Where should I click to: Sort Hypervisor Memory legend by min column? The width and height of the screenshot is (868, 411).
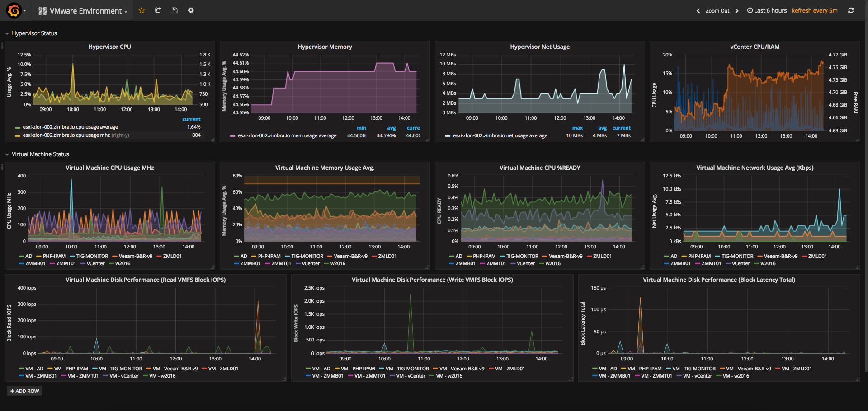(361, 128)
